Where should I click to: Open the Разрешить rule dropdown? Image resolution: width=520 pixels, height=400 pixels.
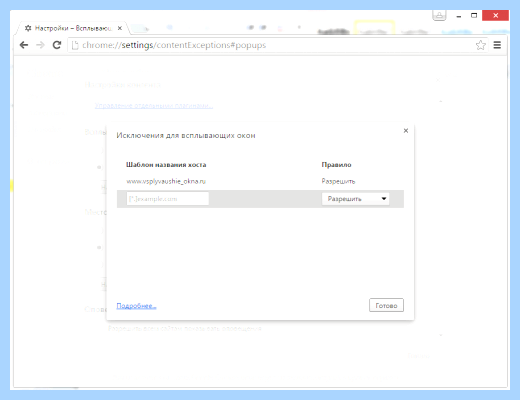tap(355, 199)
